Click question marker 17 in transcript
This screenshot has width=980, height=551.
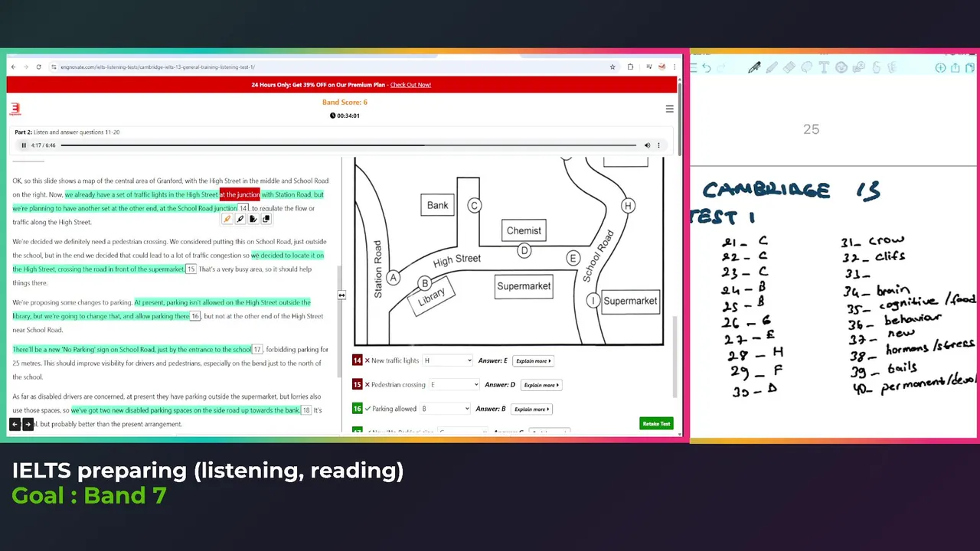tap(257, 350)
